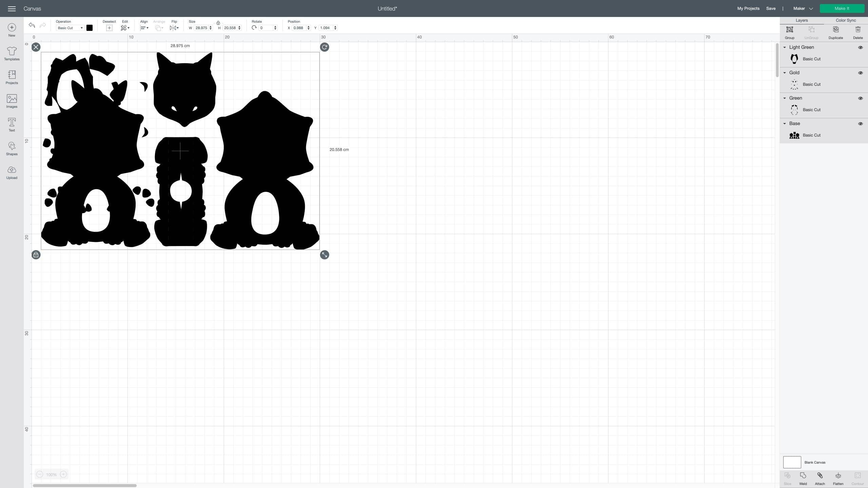Click the Deselect icon
Viewport: 868px width, 488px height.
pyautogui.click(x=109, y=28)
